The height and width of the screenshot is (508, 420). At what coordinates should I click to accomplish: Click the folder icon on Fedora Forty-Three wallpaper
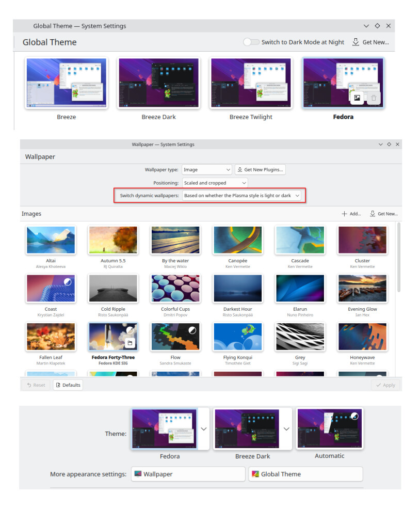131,342
